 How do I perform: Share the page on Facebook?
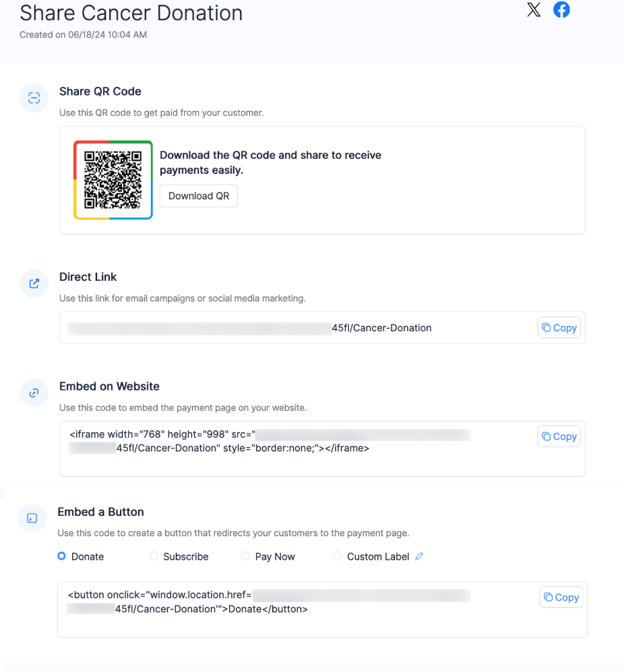pos(561,10)
